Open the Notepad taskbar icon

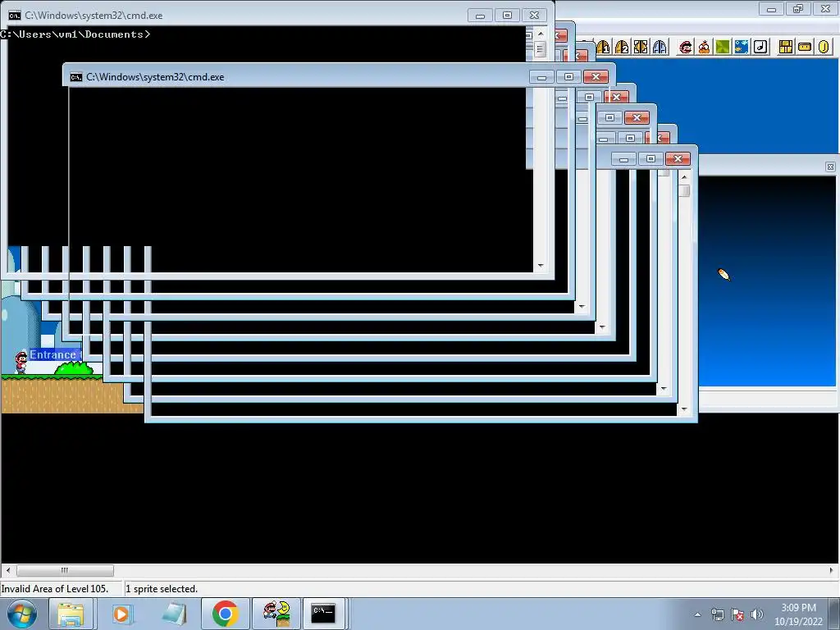click(174, 614)
